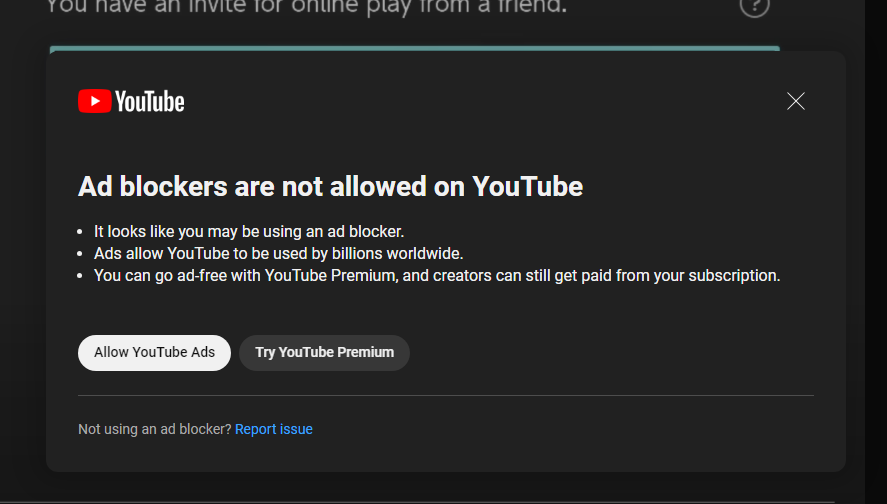The image size is (887, 504).
Task: Click the YouTube logo in the dialog
Action: [131, 101]
